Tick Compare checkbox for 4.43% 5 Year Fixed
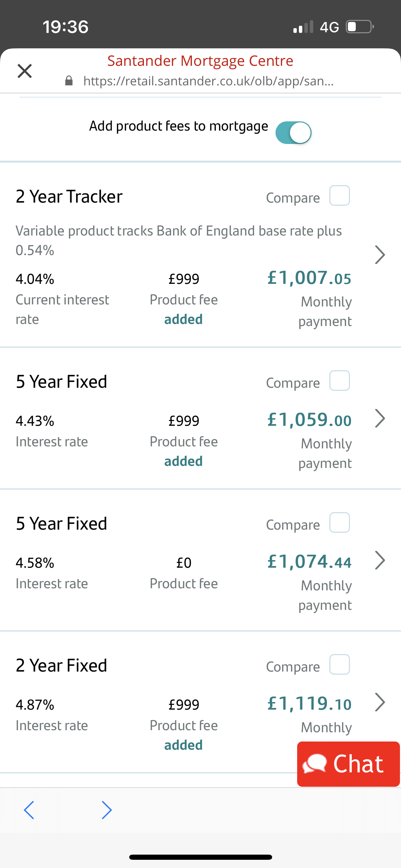401x868 pixels. 339,381
